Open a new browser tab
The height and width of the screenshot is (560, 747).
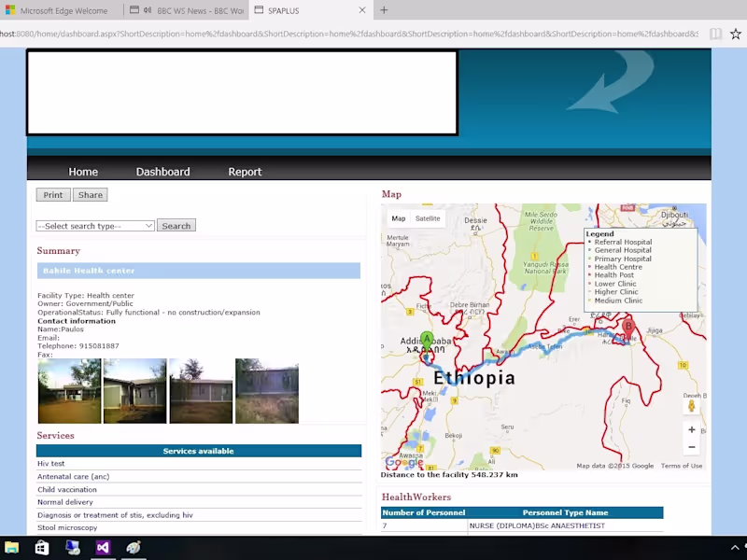(x=384, y=10)
